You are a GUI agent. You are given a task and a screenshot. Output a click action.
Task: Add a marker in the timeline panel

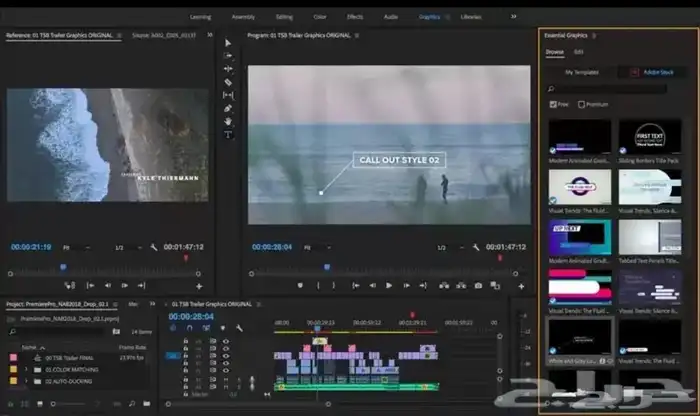tap(223, 328)
